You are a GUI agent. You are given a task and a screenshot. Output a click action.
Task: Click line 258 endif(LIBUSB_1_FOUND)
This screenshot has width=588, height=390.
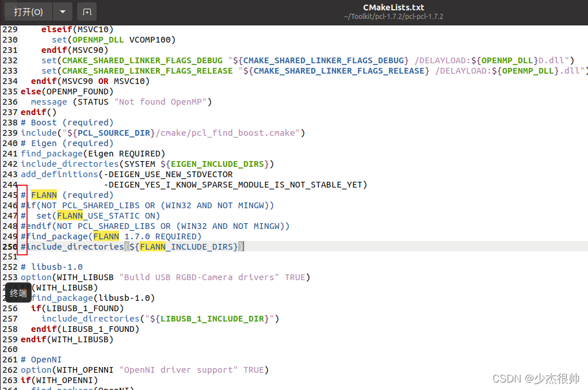pos(85,329)
